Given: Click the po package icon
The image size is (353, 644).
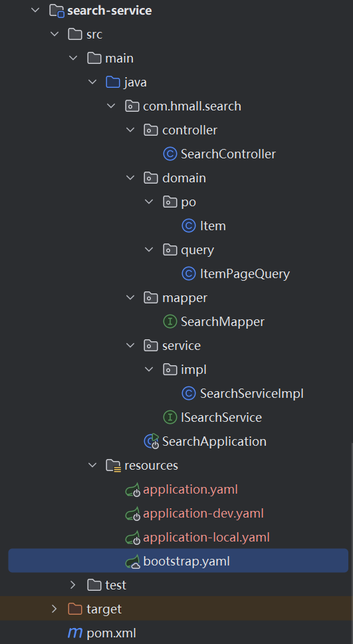Looking at the screenshot, I should point(170,202).
